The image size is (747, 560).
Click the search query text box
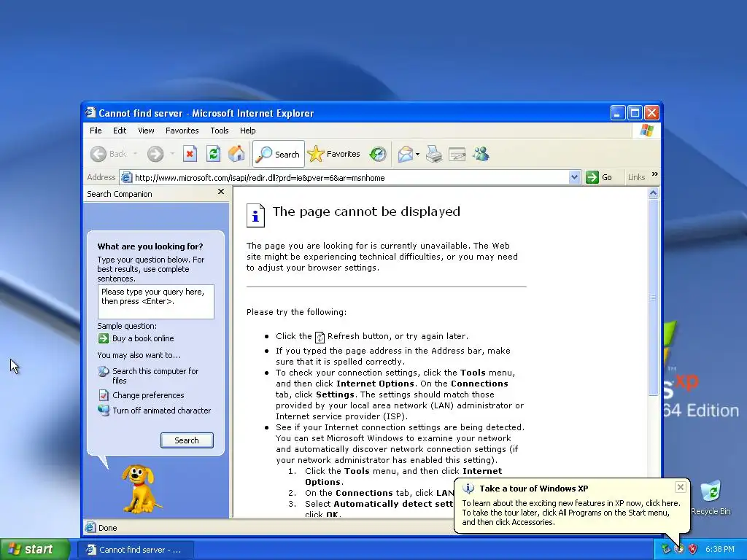tap(156, 302)
